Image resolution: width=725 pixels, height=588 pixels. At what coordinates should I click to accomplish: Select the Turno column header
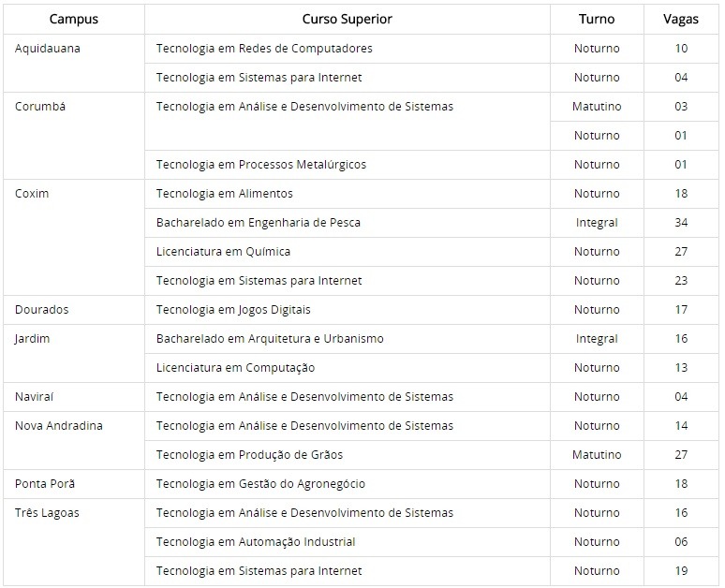coord(596,19)
